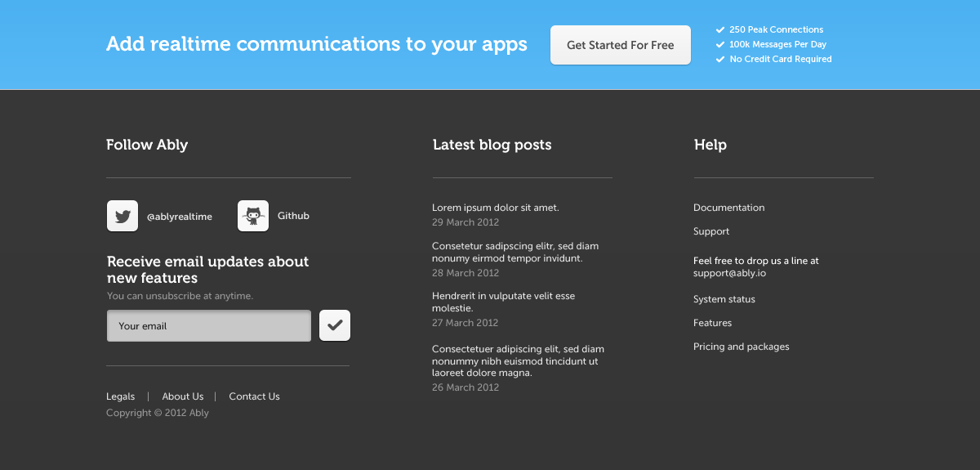Read the 'Lorem ipsum dolor sit amet.' post

[496, 208]
